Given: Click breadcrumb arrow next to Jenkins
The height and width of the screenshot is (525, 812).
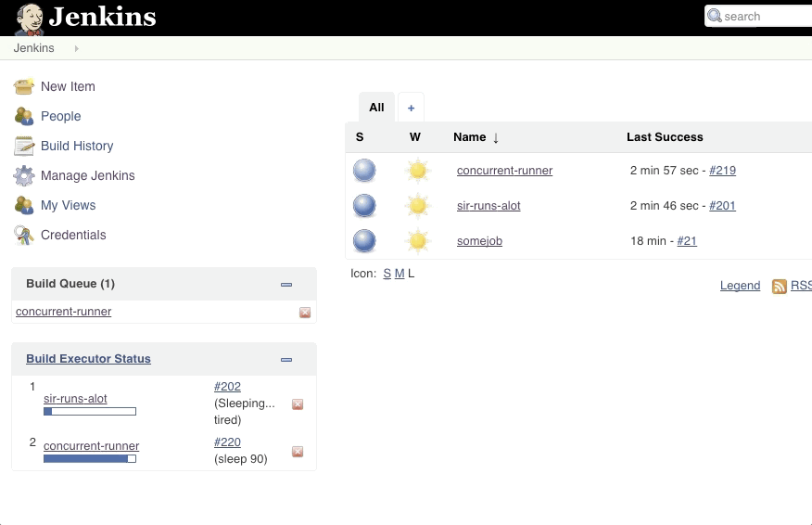Looking at the screenshot, I should pyautogui.click(x=77, y=48).
